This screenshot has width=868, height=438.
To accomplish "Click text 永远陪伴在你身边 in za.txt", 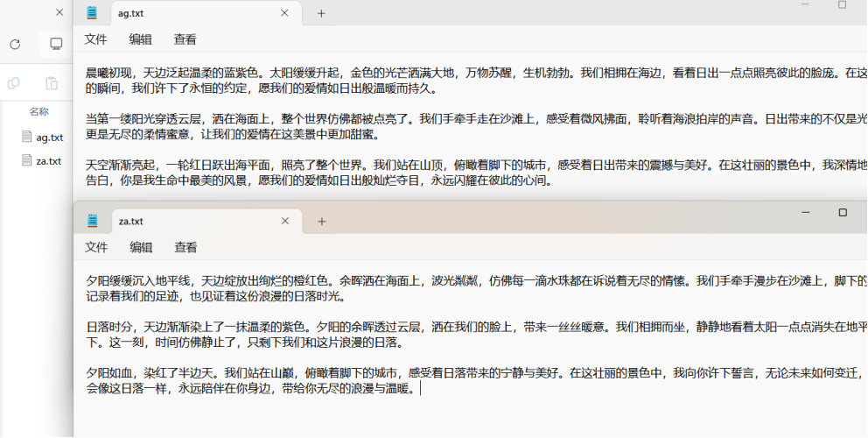I will (224, 389).
